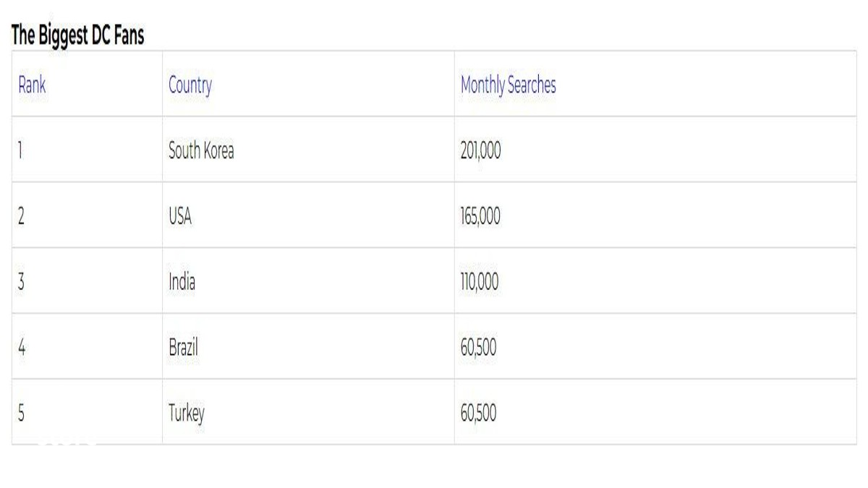Screen dimensions: 868x488
Task: Select Brazil's 60,500 monthly searches value
Action: [478, 348]
